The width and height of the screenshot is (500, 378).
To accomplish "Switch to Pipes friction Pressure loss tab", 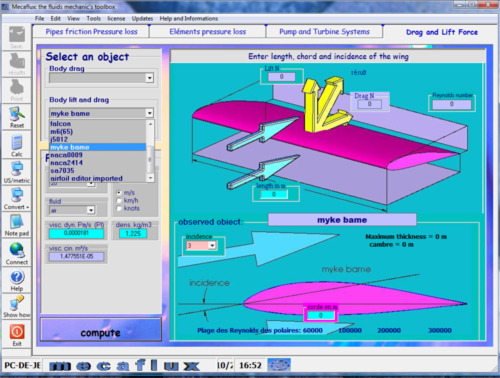I will coord(91,32).
